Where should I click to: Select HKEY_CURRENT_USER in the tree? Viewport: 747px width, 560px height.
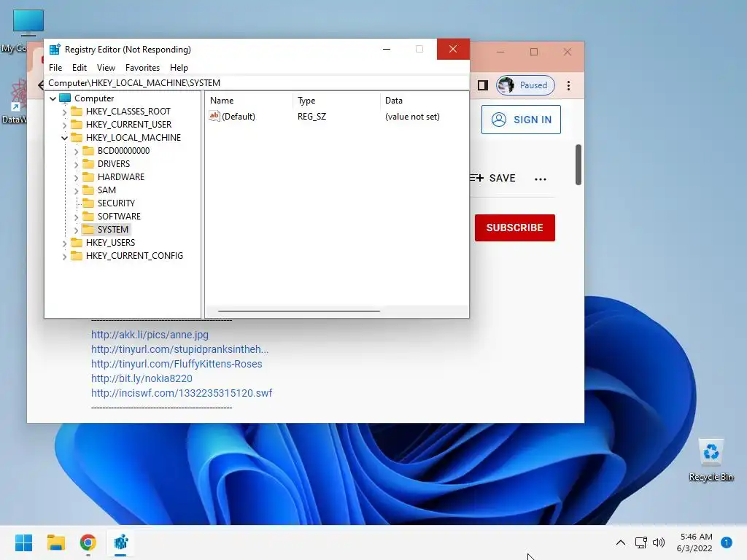tap(128, 124)
